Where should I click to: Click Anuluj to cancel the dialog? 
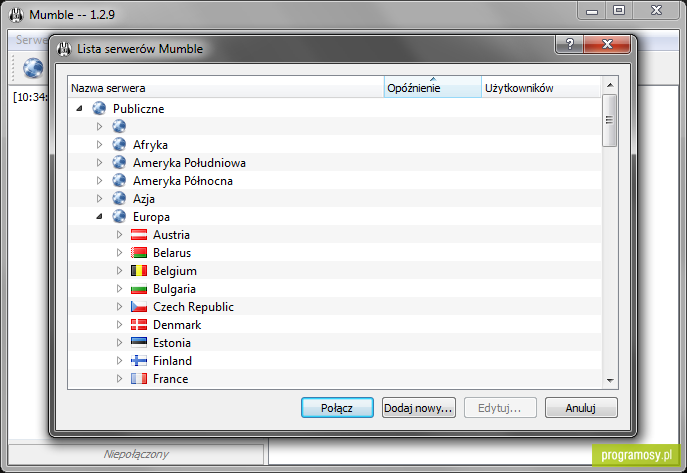pos(581,408)
